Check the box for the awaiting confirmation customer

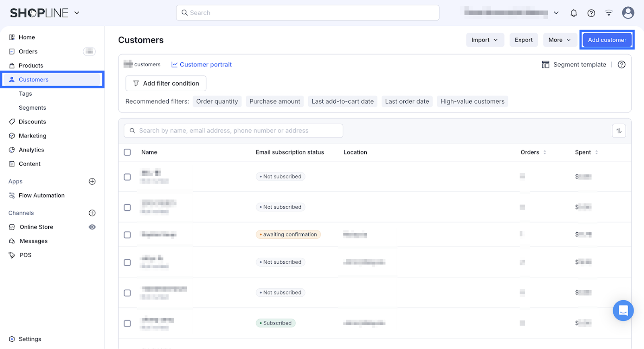coord(128,235)
